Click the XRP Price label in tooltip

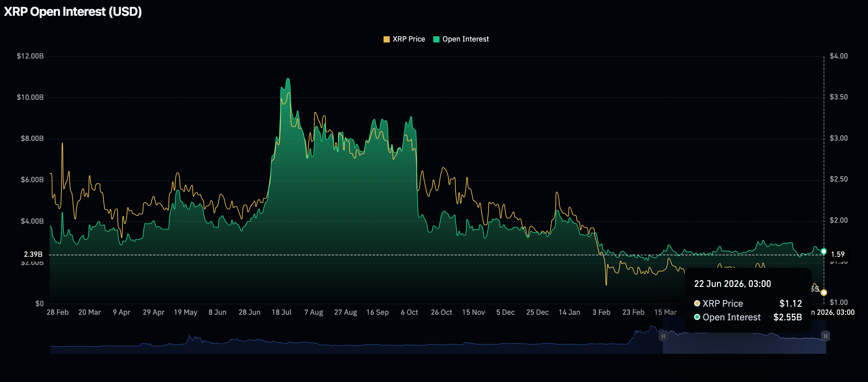(723, 304)
